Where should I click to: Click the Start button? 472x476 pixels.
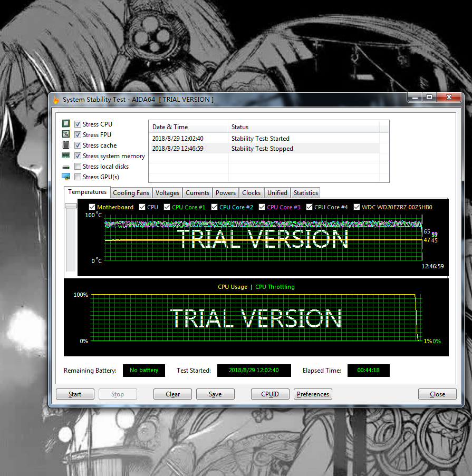click(x=75, y=394)
